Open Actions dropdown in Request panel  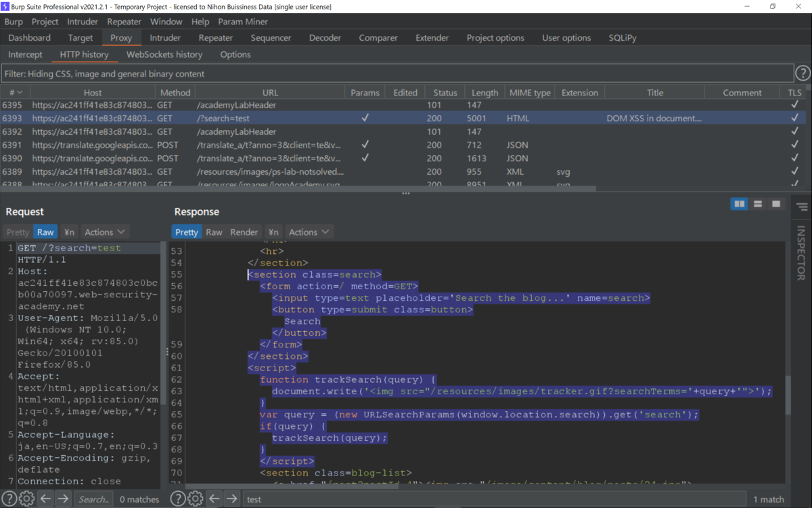[105, 232]
